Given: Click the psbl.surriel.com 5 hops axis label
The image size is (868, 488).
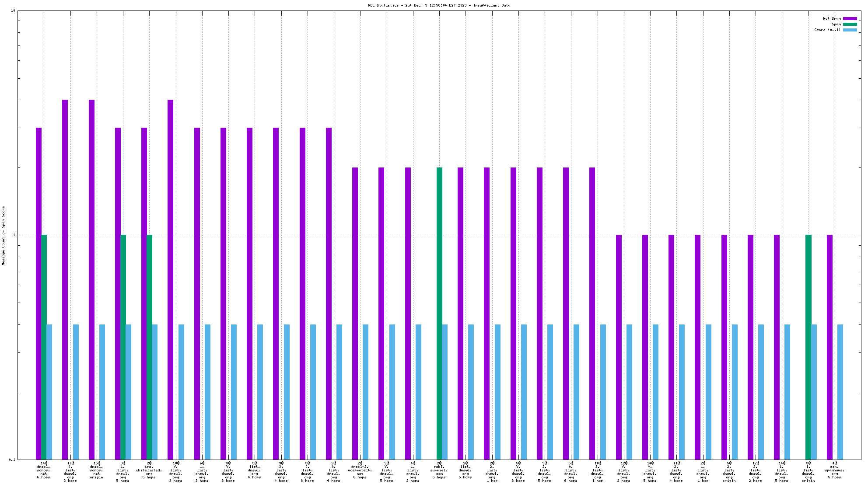Looking at the screenshot, I should pos(439,470).
